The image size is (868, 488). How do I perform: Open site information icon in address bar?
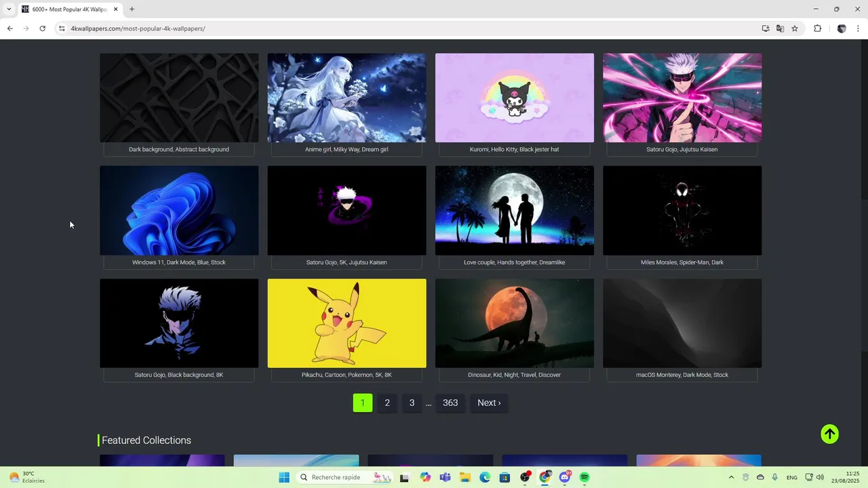pyautogui.click(x=62, y=28)
